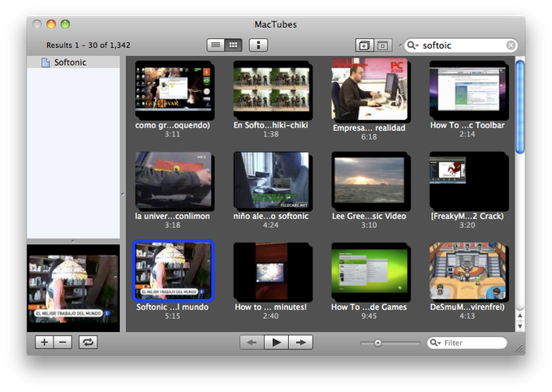Go to next results page

coord(300,342)
